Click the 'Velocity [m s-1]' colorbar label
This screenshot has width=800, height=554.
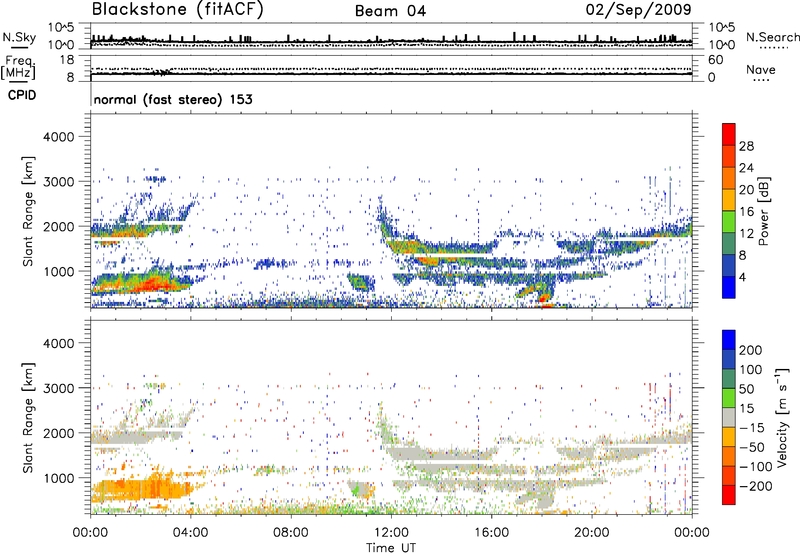[x=782, y=417]
